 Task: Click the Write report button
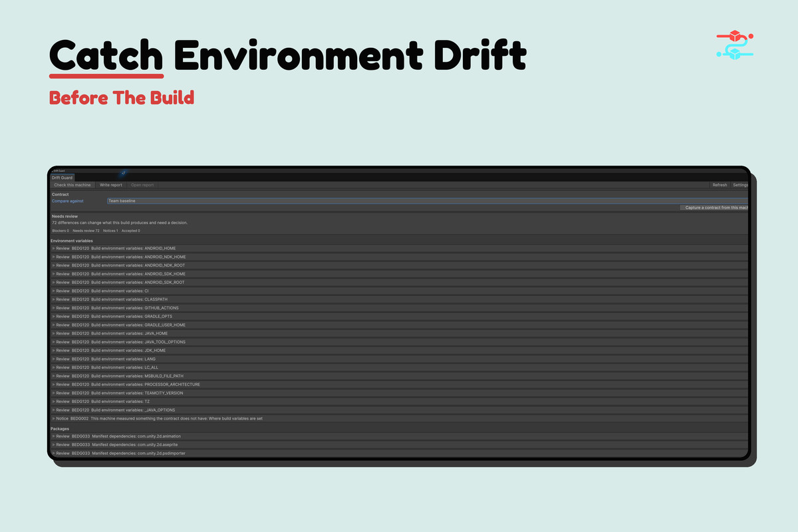[111, 185]
